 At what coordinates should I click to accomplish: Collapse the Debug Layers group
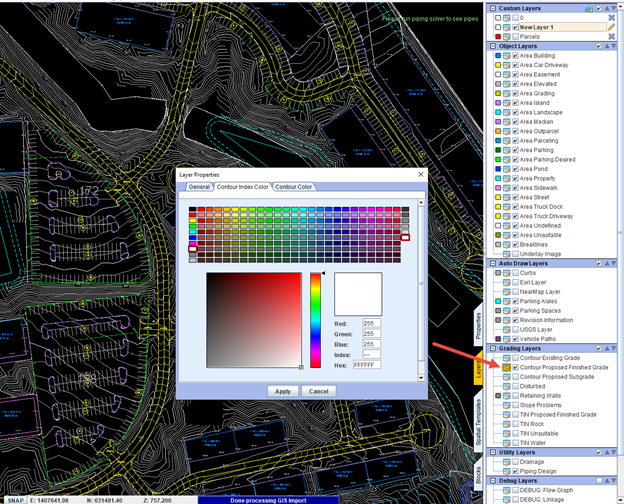(493, 481)
